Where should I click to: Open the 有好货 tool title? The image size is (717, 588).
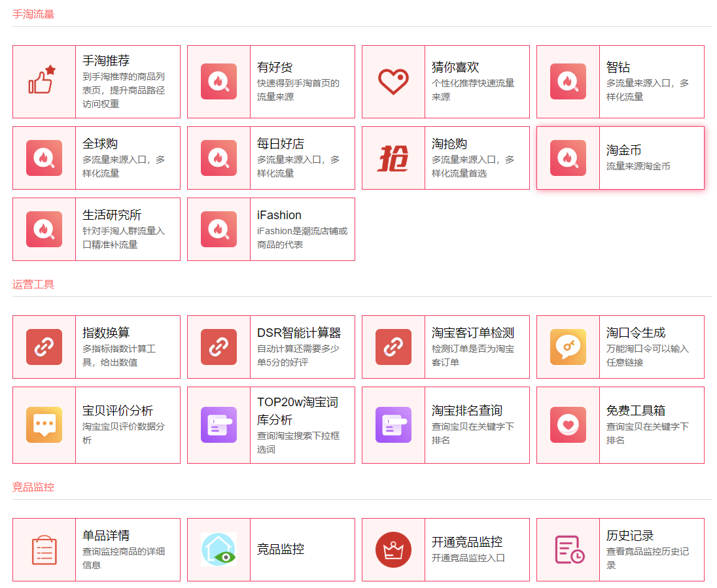pos(275,67)
